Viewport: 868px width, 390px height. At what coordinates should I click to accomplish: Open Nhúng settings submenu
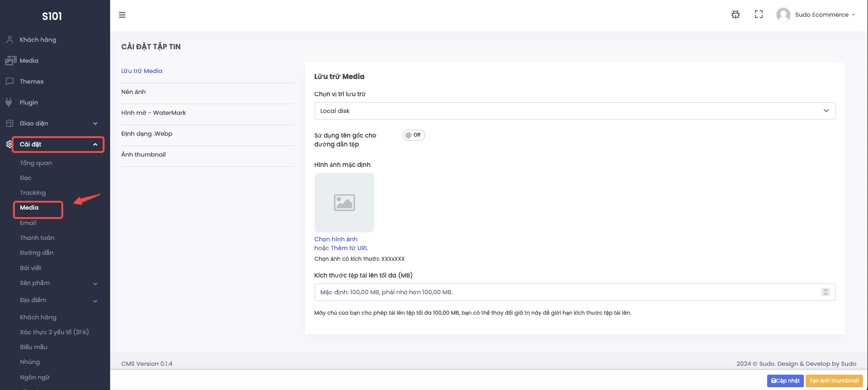click(30, 362)
